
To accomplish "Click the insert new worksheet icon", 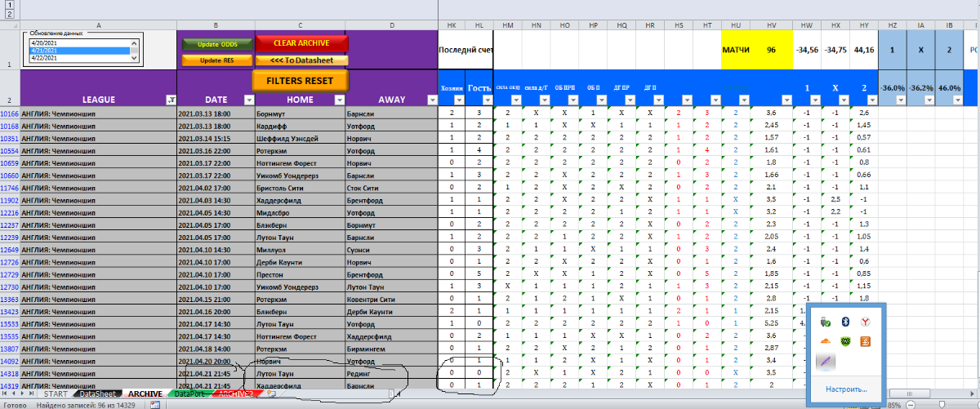I will pos(272,393).
